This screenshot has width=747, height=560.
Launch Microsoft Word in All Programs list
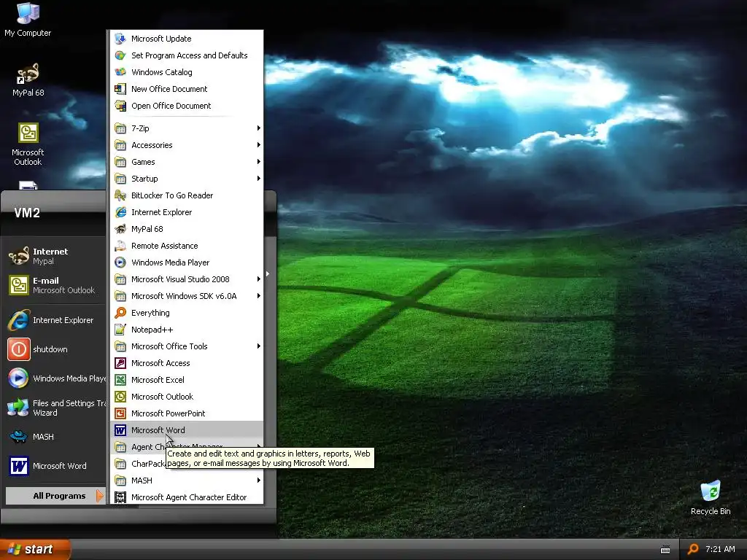(x=187, y=430)
